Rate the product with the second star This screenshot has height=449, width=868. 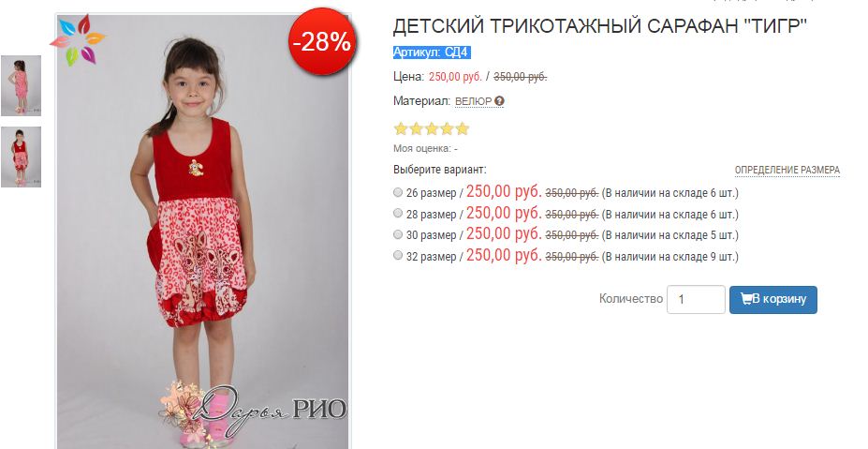416,129
